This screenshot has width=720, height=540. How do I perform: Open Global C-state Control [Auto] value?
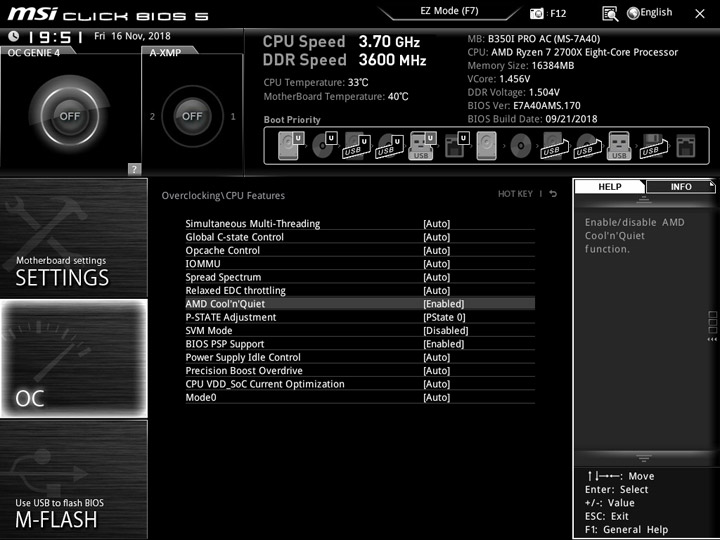(436, 237)
